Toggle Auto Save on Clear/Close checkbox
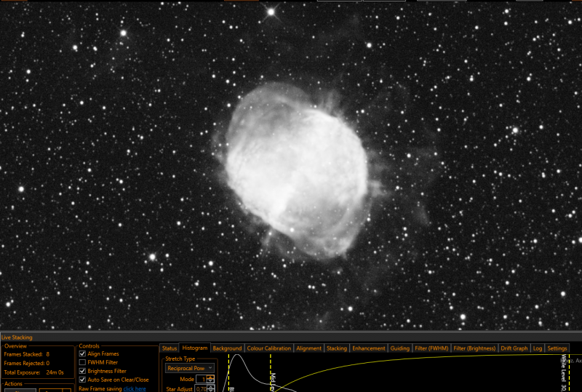582x392 pixels. (x=82, y=380)
